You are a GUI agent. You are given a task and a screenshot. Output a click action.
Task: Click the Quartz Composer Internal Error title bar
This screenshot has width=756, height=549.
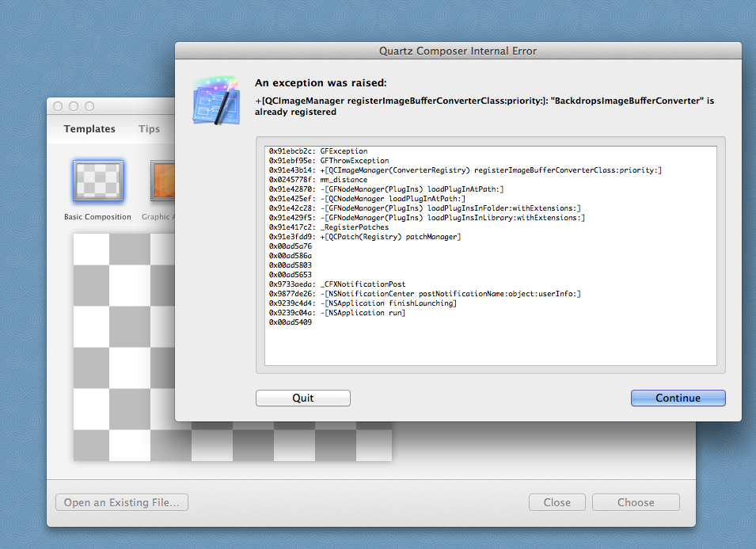[458, 51]
